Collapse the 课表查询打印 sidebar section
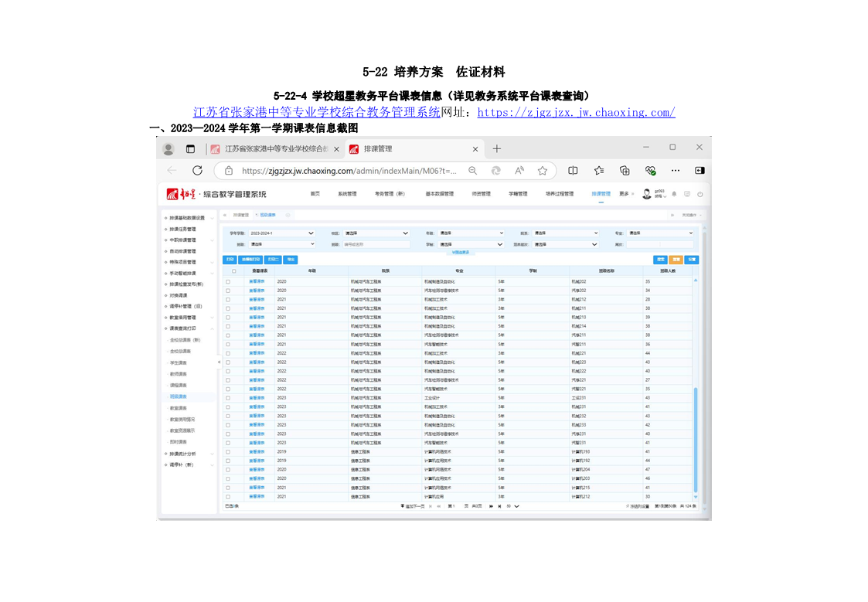 pyautogui.click(x=189, y=328)
